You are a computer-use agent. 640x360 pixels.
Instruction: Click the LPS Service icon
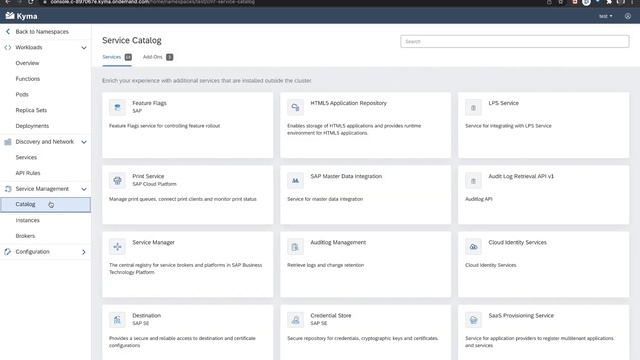[x=473, y=107]
